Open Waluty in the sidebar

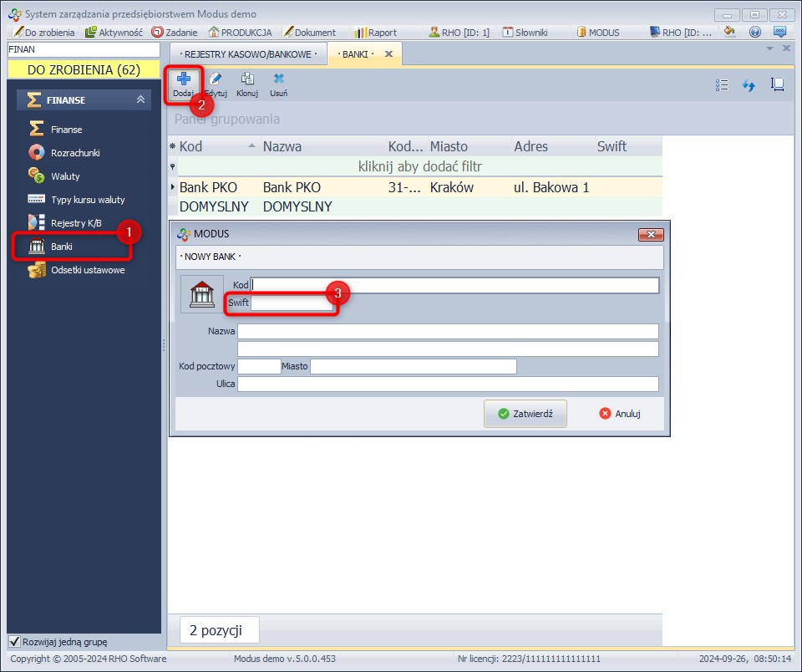(65, 176)
